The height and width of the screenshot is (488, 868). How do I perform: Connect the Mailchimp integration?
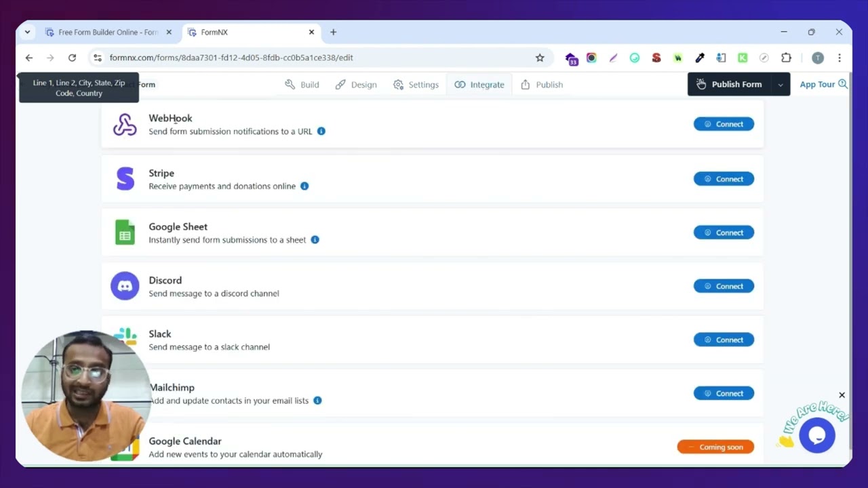pyautogui.click(x=724, y=393)
